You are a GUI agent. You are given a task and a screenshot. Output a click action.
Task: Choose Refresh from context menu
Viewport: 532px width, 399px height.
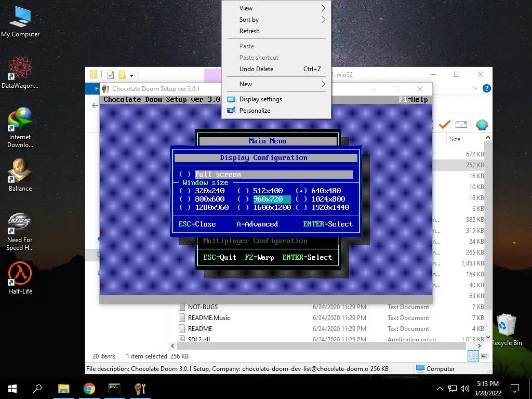pos(276,31)
